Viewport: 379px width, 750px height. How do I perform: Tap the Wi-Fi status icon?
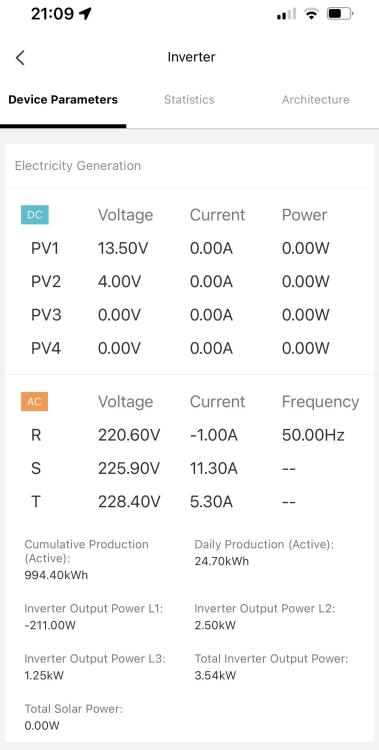click(x=311, y=14)
